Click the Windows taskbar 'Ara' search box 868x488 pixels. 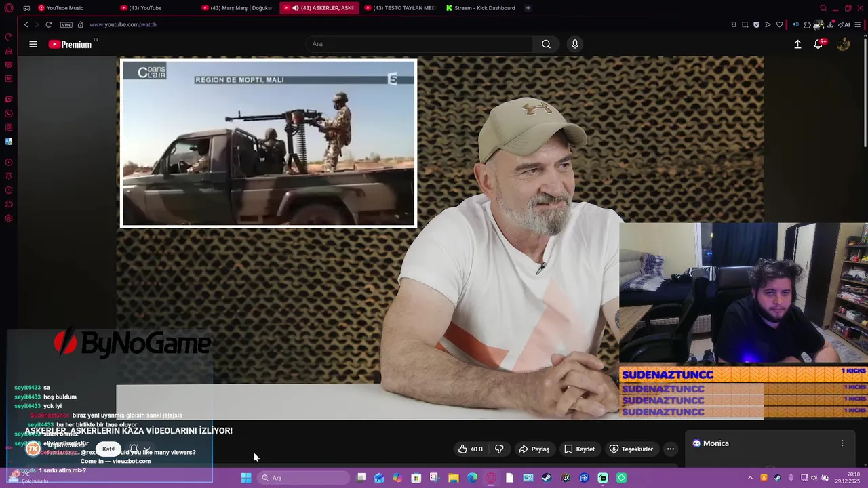coord(303,478)
